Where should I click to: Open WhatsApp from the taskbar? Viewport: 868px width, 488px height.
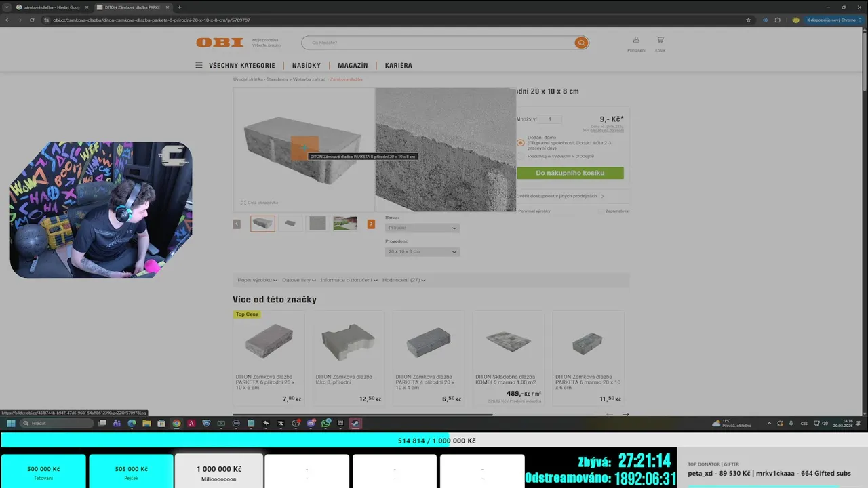click(x=326, y=423)
